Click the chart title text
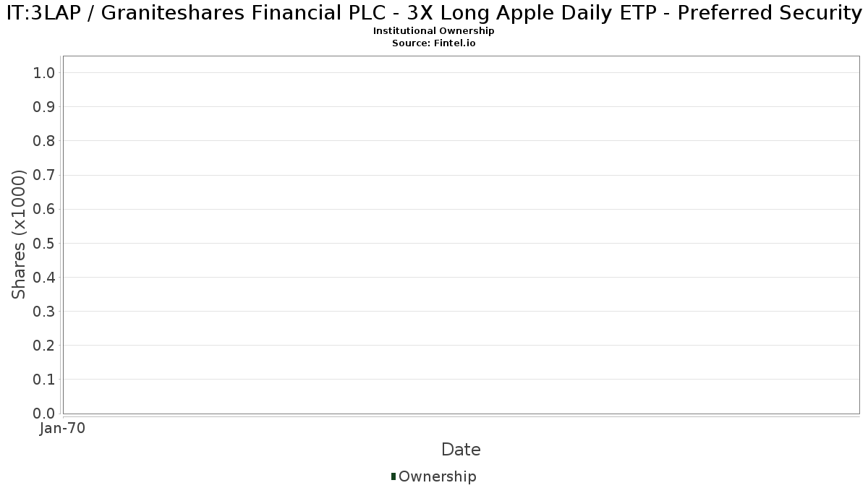Image resolution: width=868 pixels, height=488 pixels. point(434,12)
